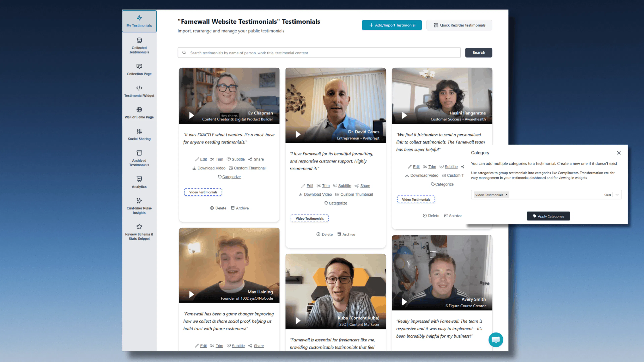Categorize Ev Chapman's testimonial
The image size is (644, 362).
229,177
